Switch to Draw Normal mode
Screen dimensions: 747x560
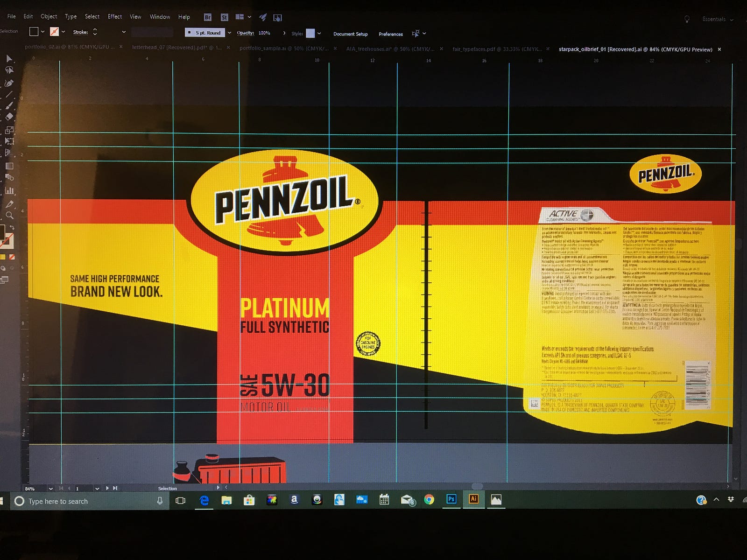coord(2,268)
